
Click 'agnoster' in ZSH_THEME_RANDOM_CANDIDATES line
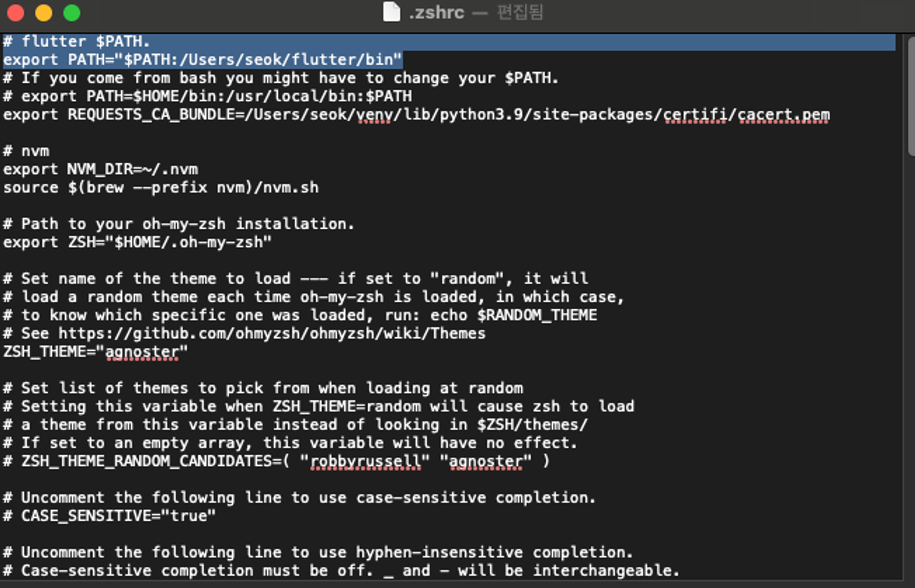coord(486,461)
